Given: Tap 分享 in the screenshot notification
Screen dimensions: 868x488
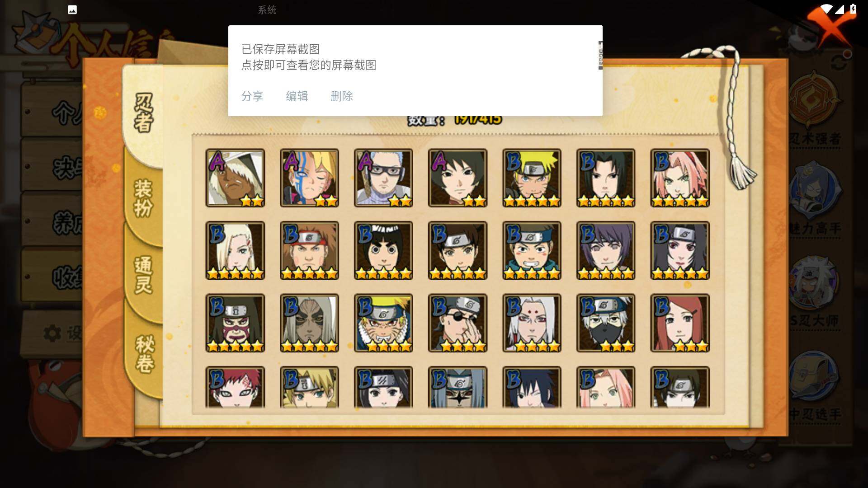Looking at the screenshot, I should pos(252,96).
